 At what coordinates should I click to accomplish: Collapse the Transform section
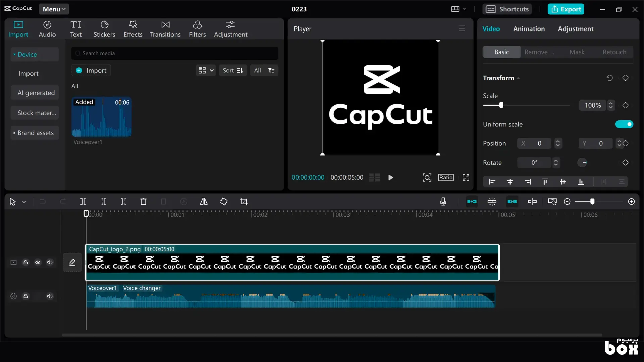tap(518, 78)
